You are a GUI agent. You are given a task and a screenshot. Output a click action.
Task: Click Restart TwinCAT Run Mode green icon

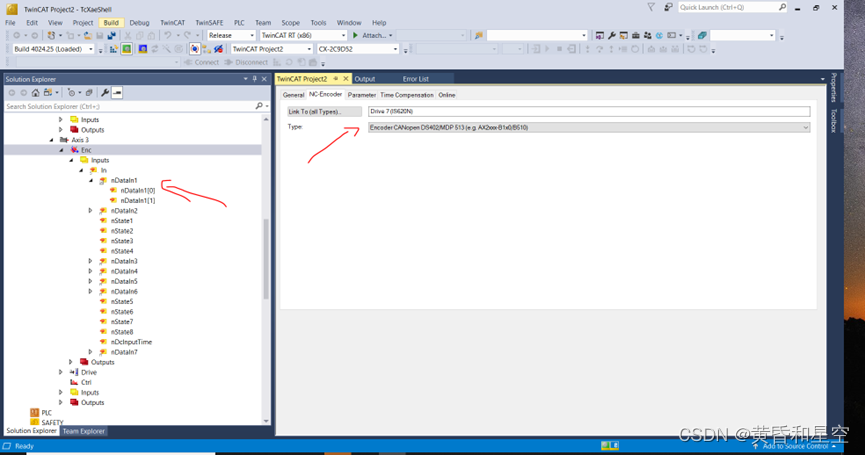(126, 49)
